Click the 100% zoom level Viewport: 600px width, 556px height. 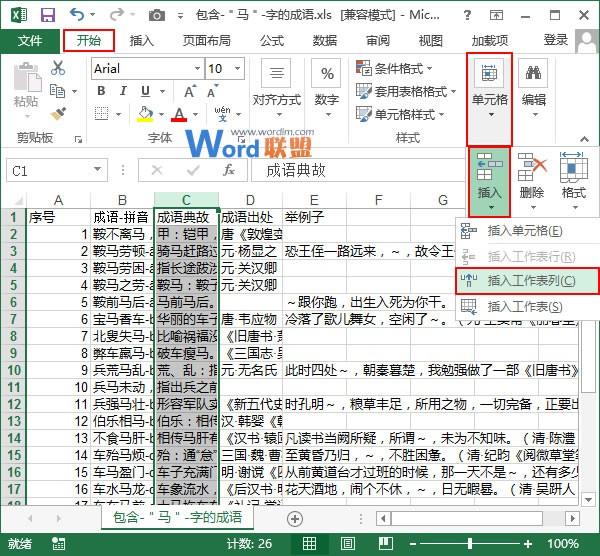click(x=562, y=543)
